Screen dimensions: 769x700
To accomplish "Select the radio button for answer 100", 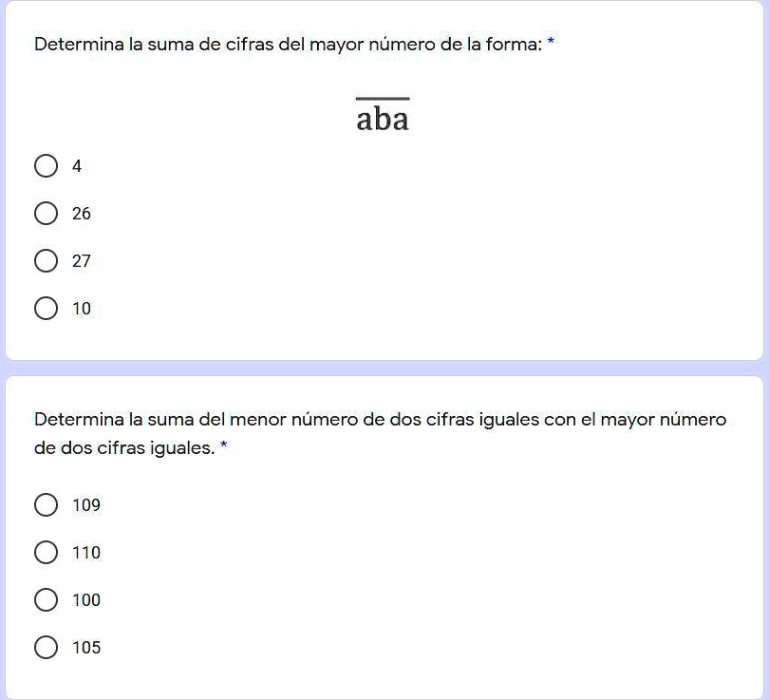I will point(47,599).
